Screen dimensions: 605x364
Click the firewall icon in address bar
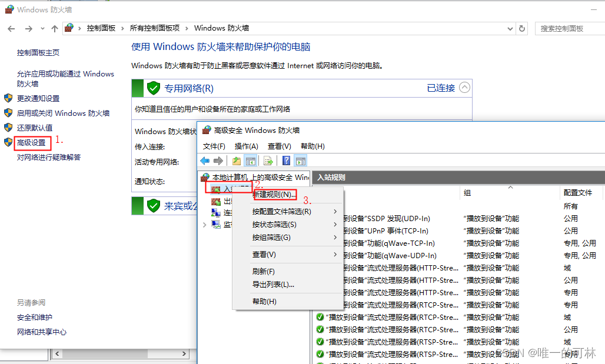69,28
